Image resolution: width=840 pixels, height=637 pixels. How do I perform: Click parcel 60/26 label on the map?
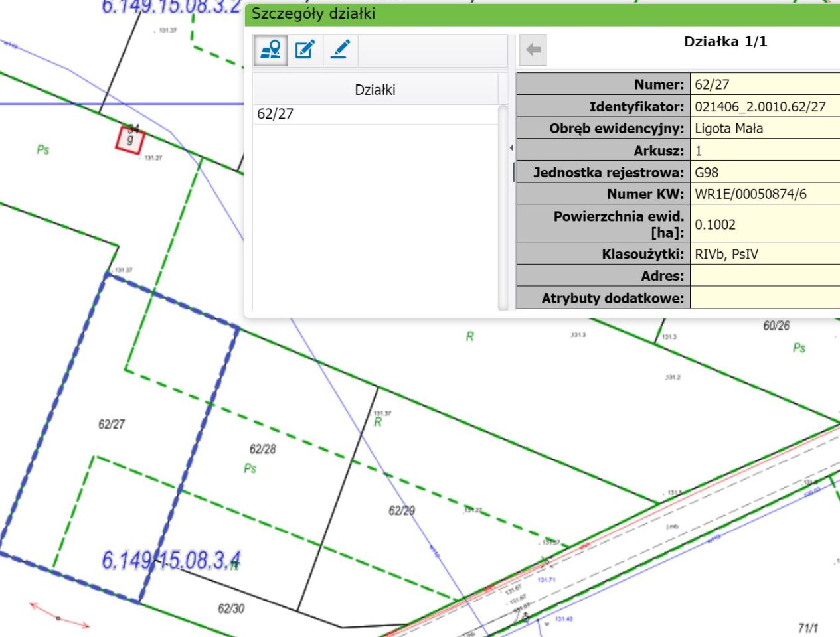[776, 326]
